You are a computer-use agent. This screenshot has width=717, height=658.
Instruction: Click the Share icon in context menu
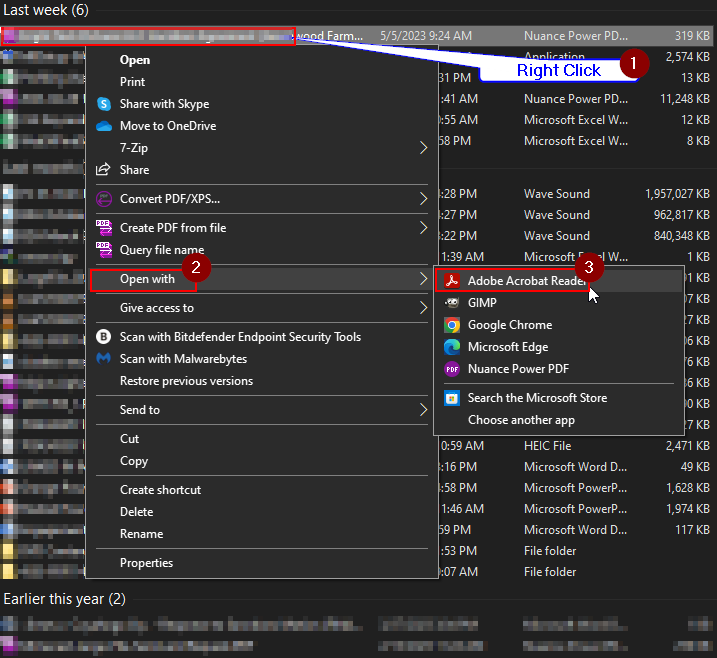103,170
